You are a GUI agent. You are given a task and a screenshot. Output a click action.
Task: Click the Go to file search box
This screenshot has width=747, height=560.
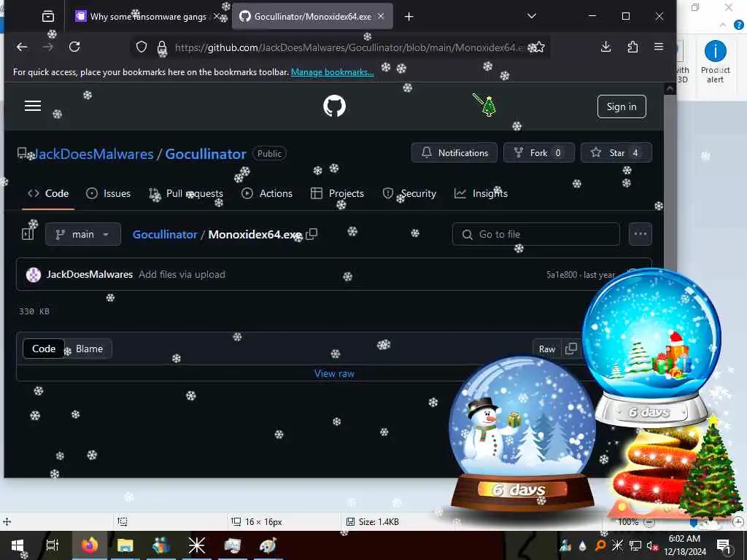(x=536, y=234)
